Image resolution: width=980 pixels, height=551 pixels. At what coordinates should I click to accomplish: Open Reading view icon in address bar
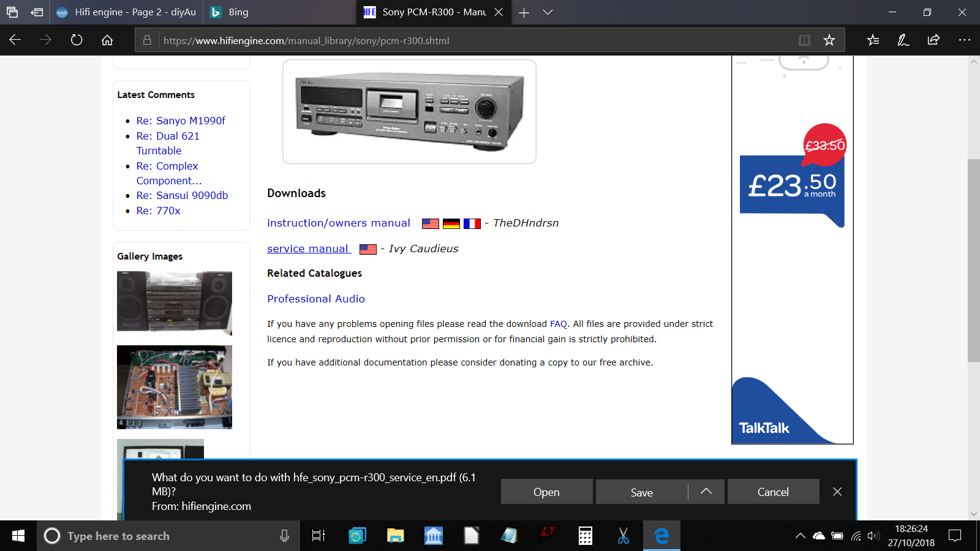[x=804, y=40]
